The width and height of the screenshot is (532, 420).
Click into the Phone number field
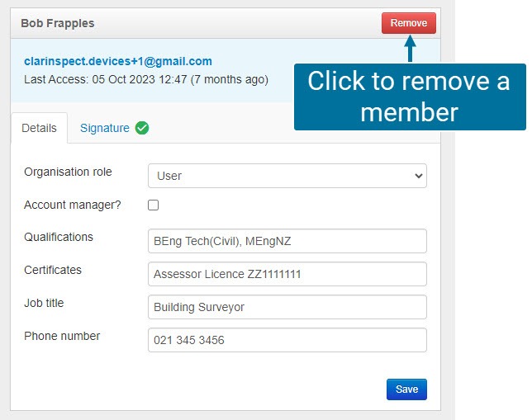pos(287,340)
